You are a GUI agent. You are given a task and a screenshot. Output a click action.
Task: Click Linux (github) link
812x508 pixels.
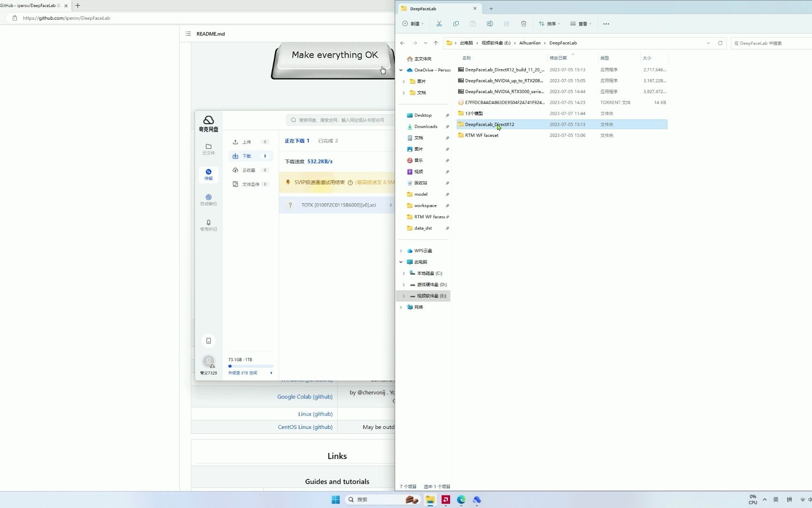[x=315, y=414]
